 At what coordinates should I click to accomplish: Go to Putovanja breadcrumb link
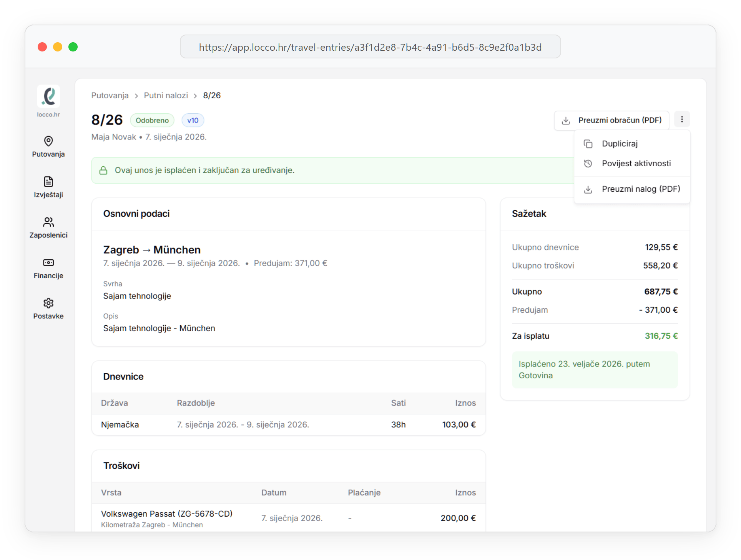coord(110,96)
